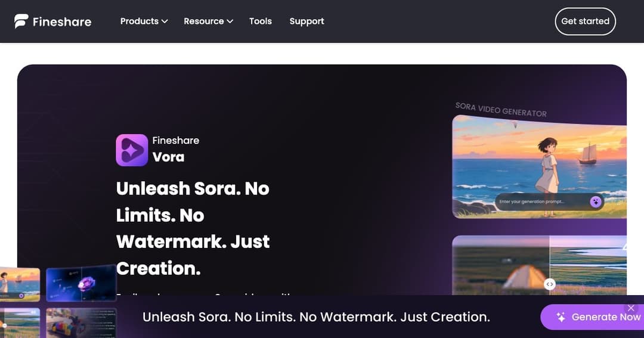Open the Support menu item
The width and height of the screenshot is (644, 338).
click(307, 21)
